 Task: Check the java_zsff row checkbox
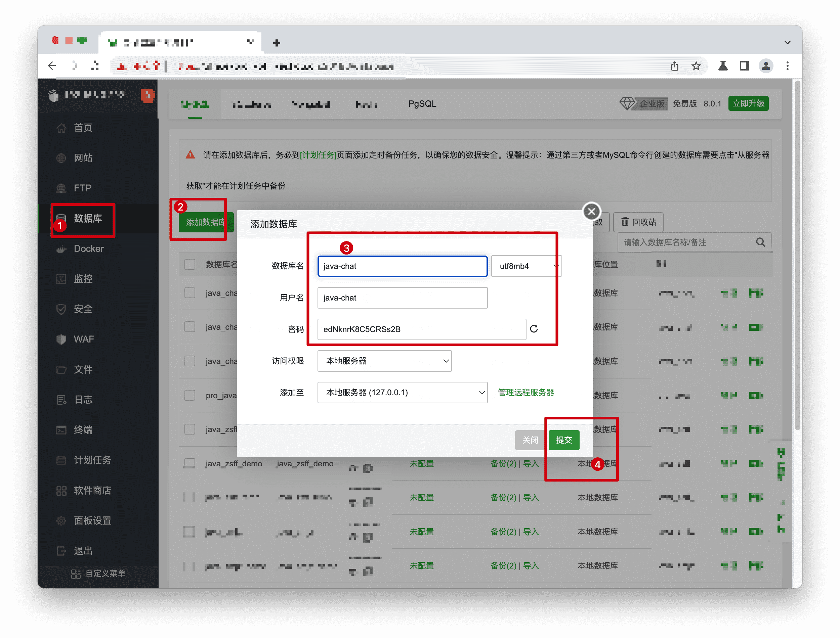[x=190, y=429]
